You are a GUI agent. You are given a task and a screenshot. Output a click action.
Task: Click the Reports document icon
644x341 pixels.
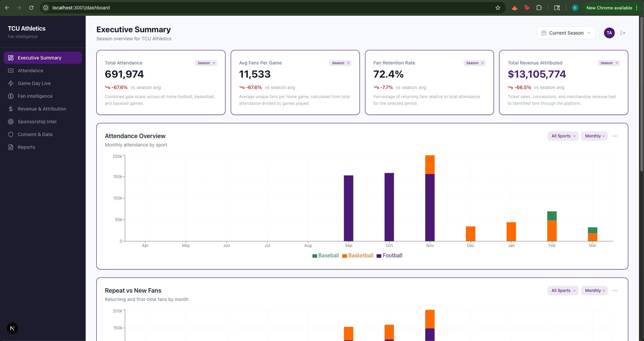(11, 147)
